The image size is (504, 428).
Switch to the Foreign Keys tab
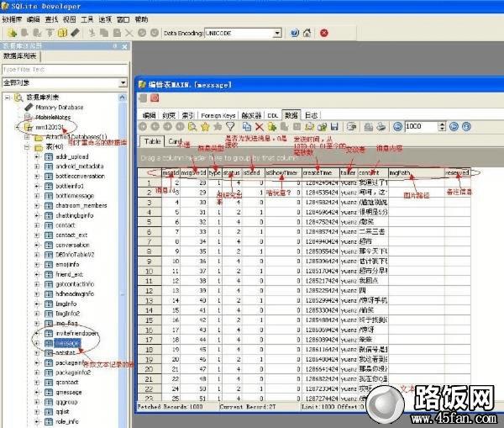(218, 115)
